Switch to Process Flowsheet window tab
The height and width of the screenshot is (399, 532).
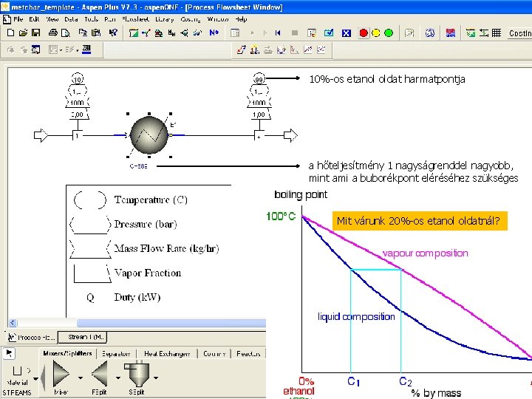32,337
